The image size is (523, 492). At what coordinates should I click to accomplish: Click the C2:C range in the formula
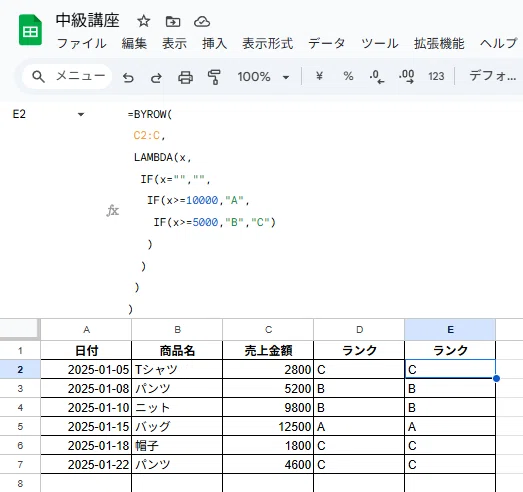147,135
